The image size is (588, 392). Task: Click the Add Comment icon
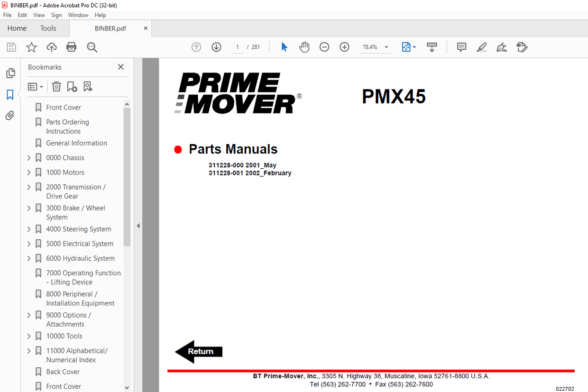tap(461, 47)
